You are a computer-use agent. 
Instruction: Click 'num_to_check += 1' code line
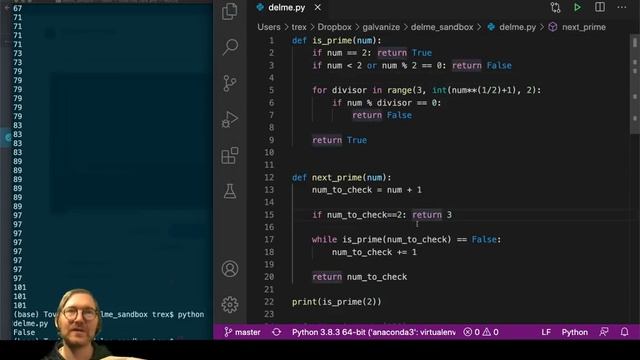[374, 252]
